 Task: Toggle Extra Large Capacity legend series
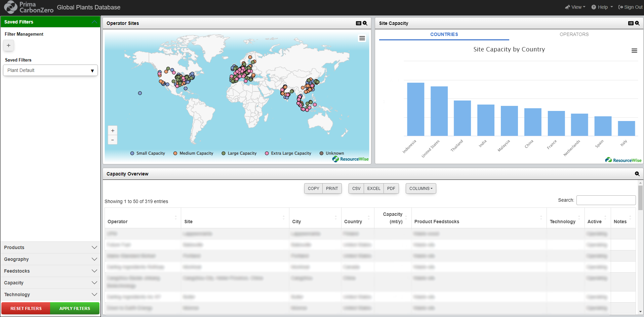pyautogui.click(x=288, y=153)
